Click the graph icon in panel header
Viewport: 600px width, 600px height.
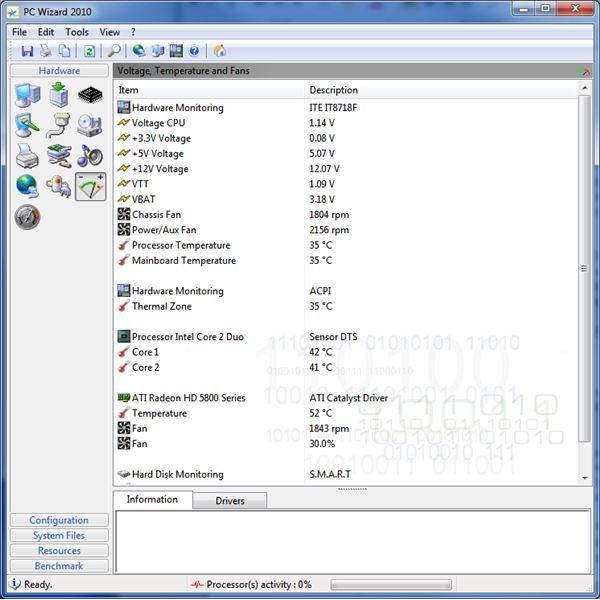coord(583,71)
